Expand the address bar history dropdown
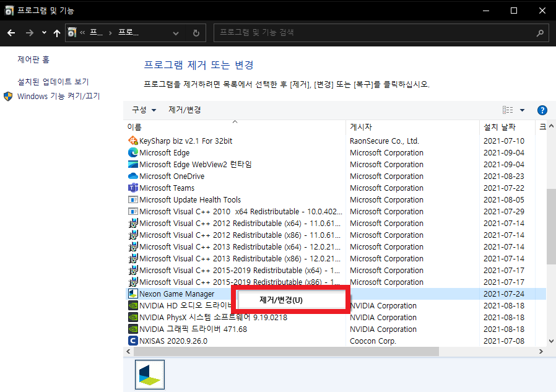The image size is (556, 392). tap(175, 33)
